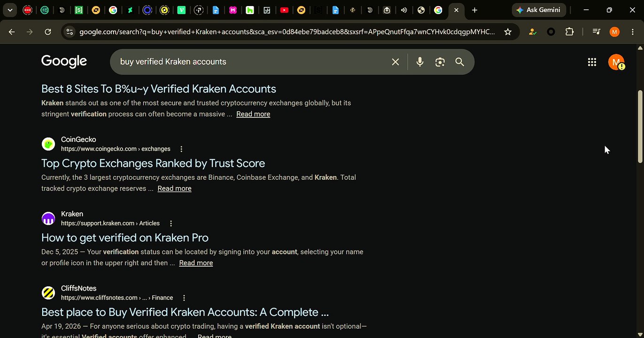Click the scrollbar up arrow
The height and width of the screenshot is (338, 644).
point(640,48)
